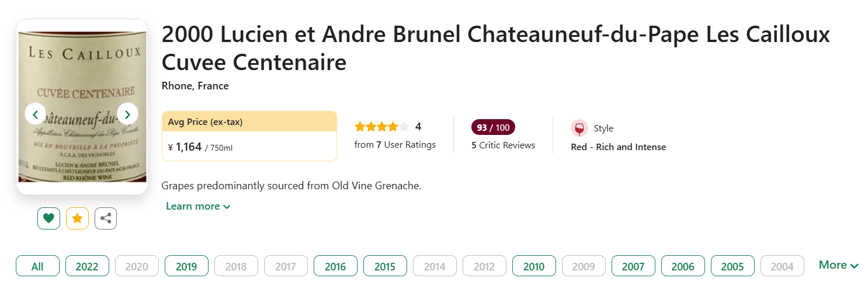The image size is (868, 285).
Task: Click the Avg Price box
Action: pos(249,135)
